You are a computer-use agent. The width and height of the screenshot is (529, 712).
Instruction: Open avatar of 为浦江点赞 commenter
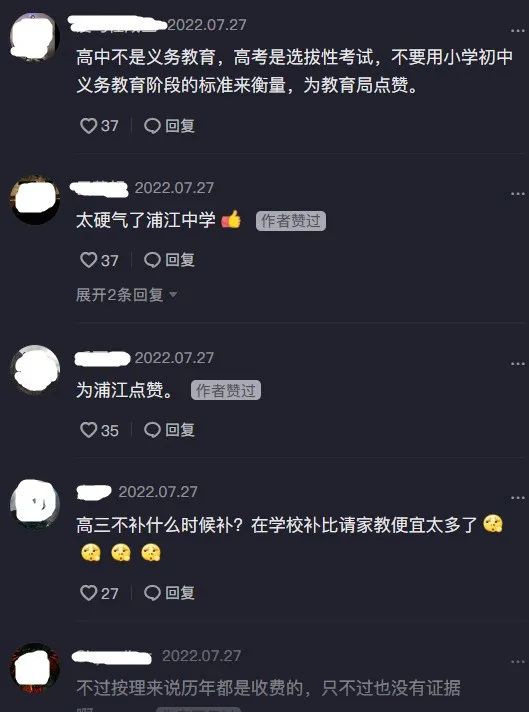[x=35, y=370]
